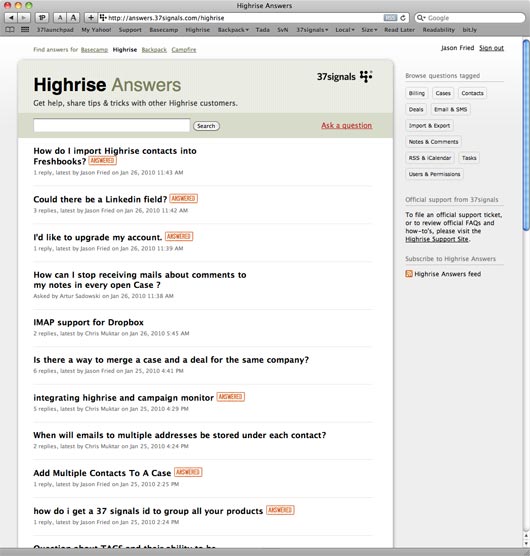
Task: Open the Readability bookmark
Action: pos(438,30)
